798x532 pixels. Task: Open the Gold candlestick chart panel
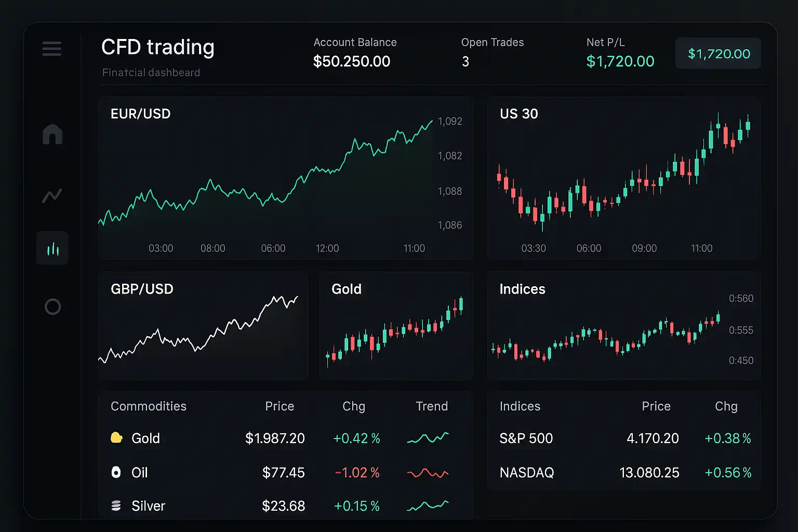point(396,326)
